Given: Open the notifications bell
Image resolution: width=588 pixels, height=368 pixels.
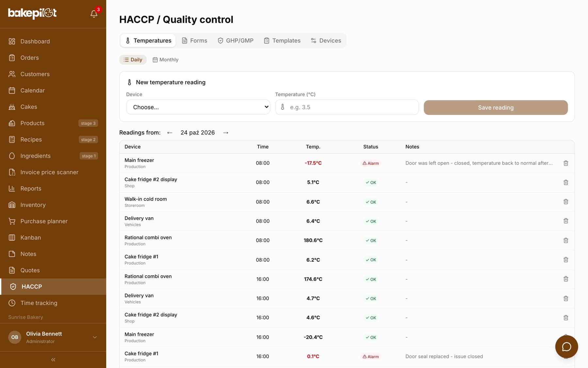Looking at the screenshot, I should (x=94, y=13).
